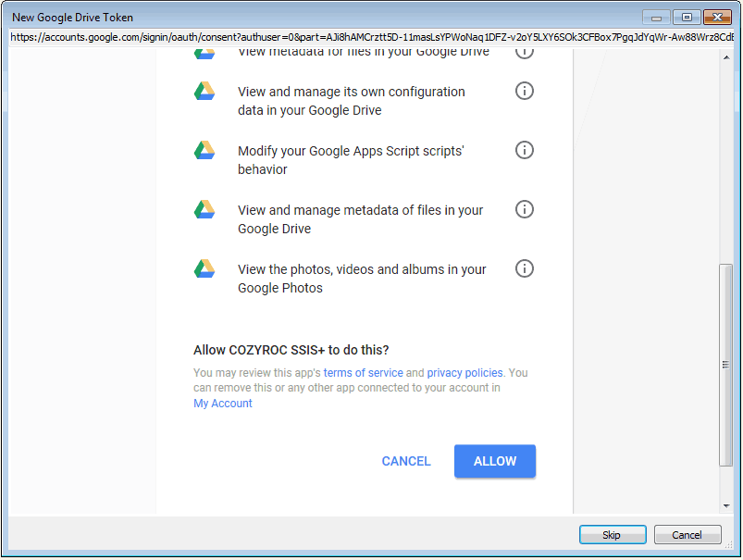The image size is (743, 560).
Task: Click Drive icon beside 'View the photos, videos and albums'
Action: click(204, 268)
